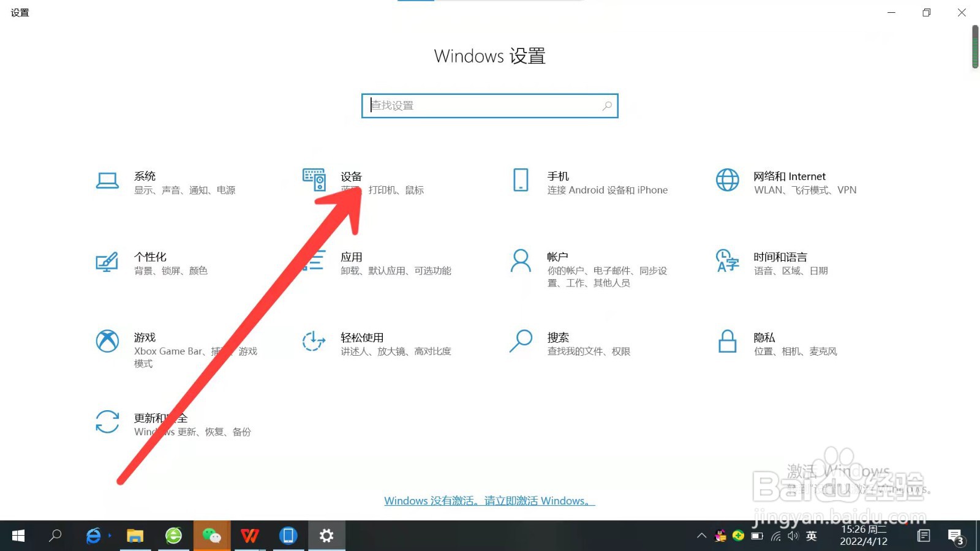980x551 pixels.
Task: Open the 设备 (Devices) settings category
Action: 363,182
